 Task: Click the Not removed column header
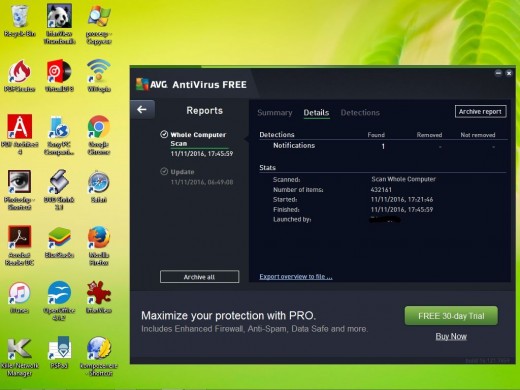tap(478, 135)
